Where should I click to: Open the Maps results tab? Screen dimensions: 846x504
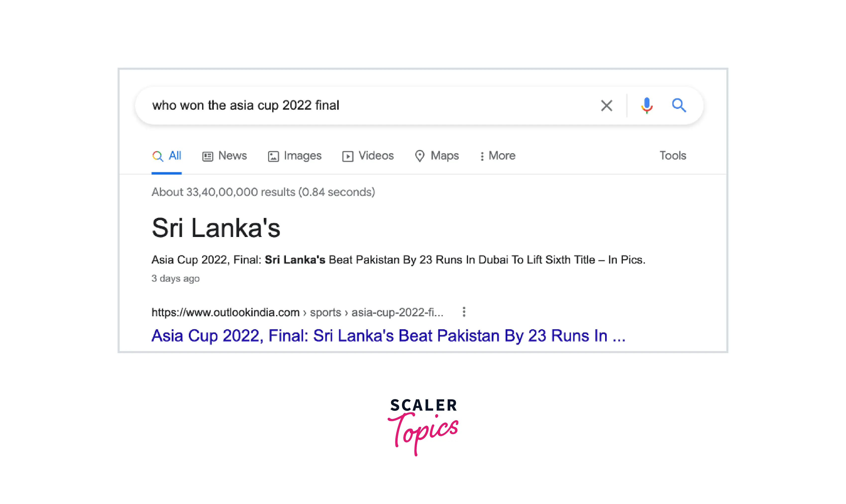[444, 156]
